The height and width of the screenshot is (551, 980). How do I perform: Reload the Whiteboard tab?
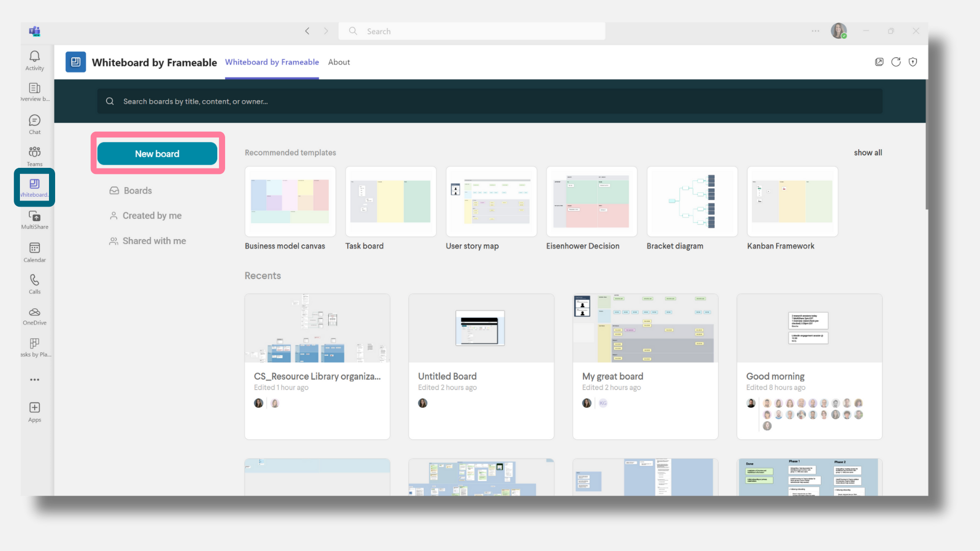[896, 62]
